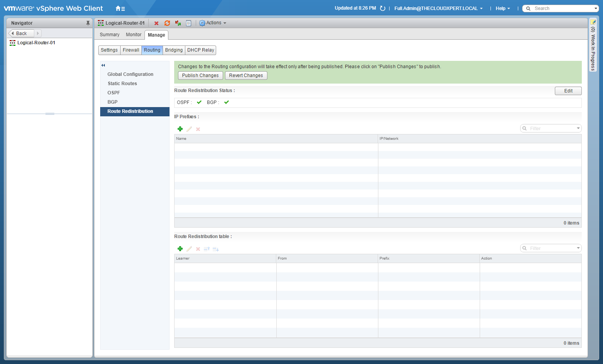Click the Publish Changes button

[x=200, y=75]
